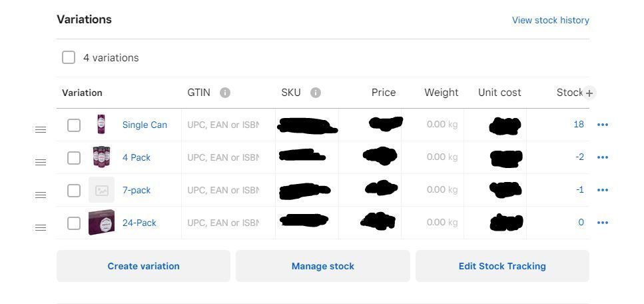This screenshot has height=304, width=644.
Task: Select the 7-pack variation checkbox
Action: (x=74, y=190)
